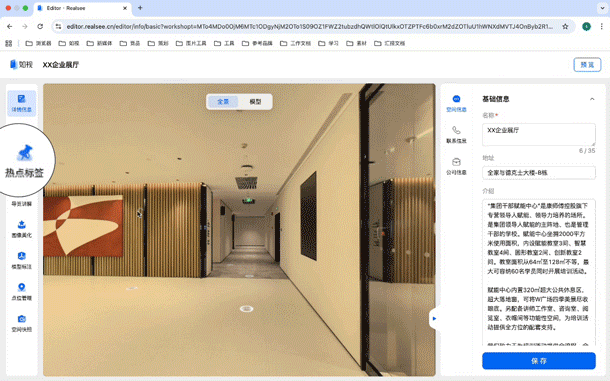This screenshot has height=381, width=610.
Task: Bookmark this page with the star icon
Action: (565, 26)
